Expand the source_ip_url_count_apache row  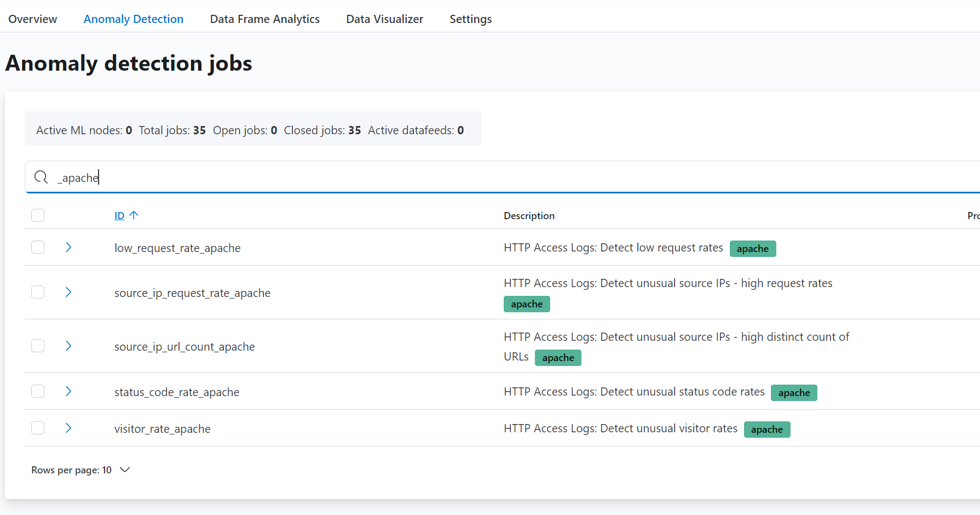click(68, 346)
